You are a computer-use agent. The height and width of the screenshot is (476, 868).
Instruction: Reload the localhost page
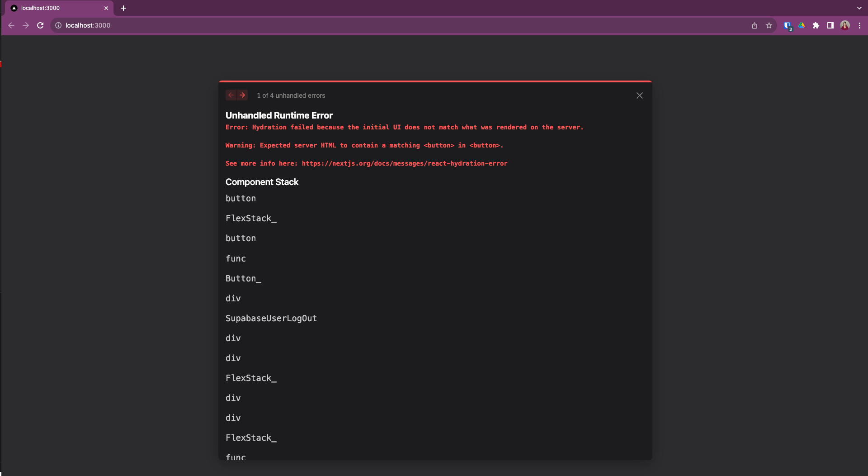40,25
